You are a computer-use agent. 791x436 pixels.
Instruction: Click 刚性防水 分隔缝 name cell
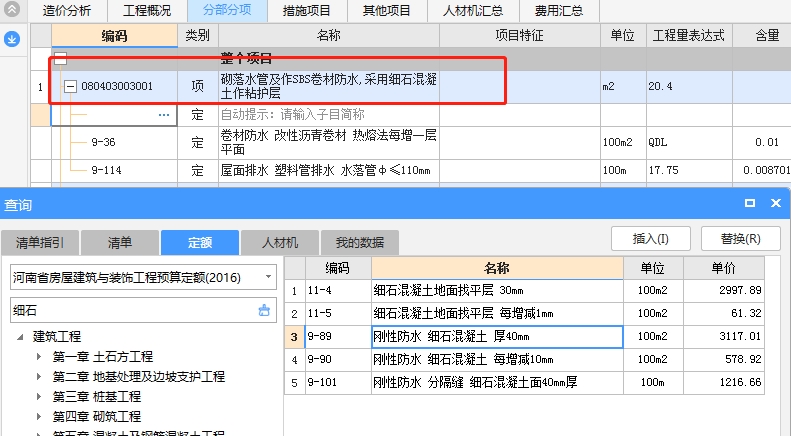[x=497, y=383]
